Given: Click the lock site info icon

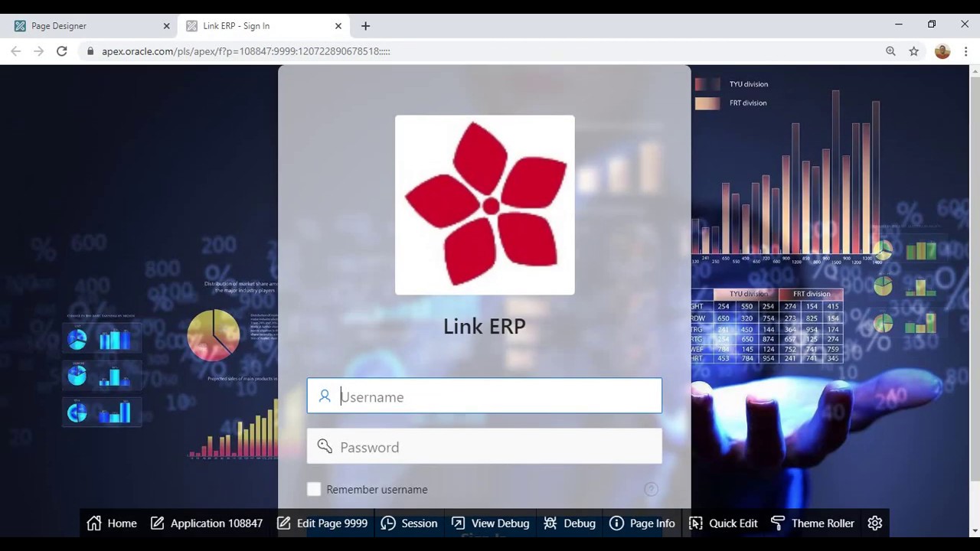Looking at the screenshot, I should coord(90,51).
